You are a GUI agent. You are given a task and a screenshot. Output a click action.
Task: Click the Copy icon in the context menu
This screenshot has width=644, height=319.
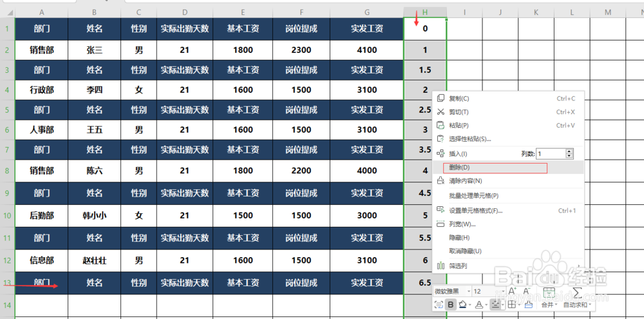(x=440, y=98)
